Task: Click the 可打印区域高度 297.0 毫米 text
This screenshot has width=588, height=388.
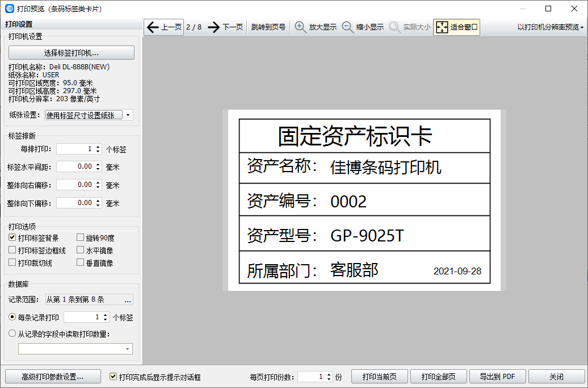Action: point(52,91)
